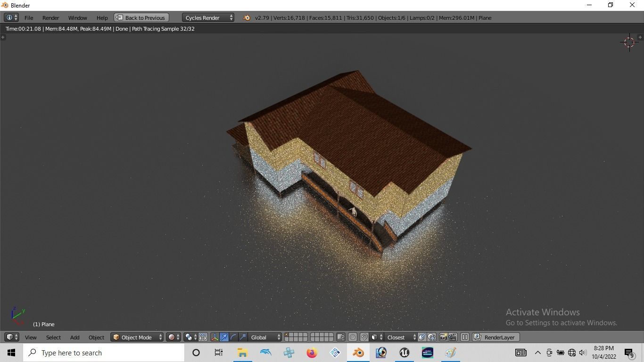This screenshot has width=644, height=362.
Task: Open the notification center icon
Action: pos(629,353)
